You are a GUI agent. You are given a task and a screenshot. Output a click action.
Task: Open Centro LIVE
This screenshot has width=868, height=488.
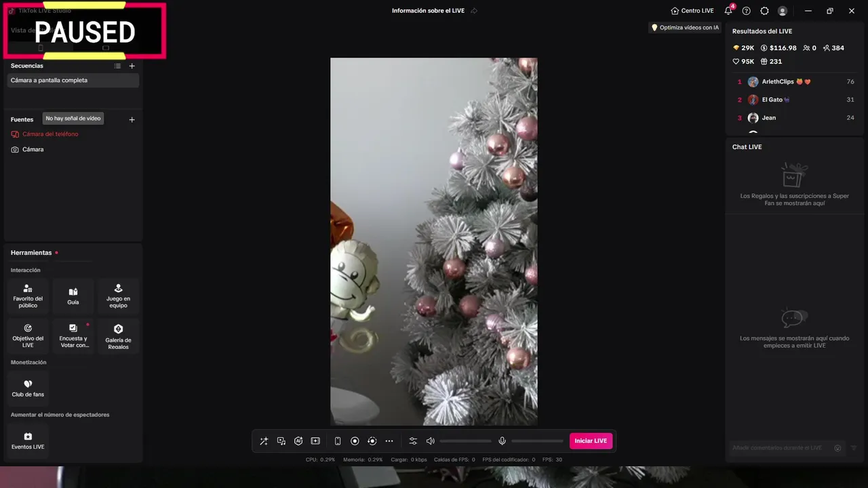click(692, 11)
